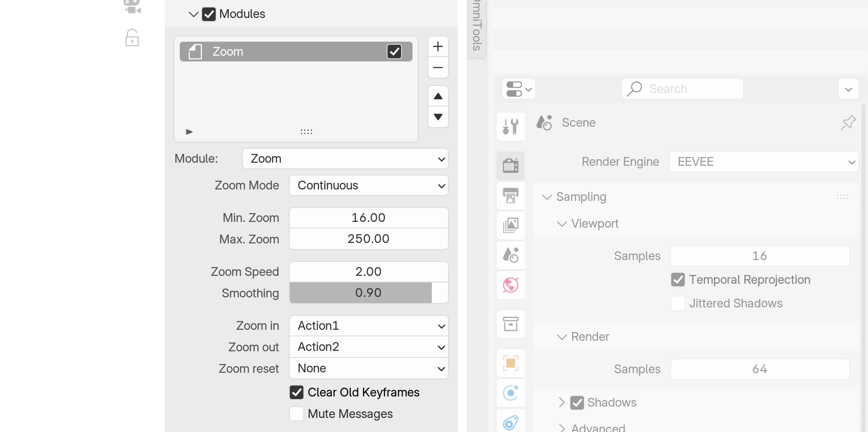
Task: Click the add module plus button
Action: point(438,46)
